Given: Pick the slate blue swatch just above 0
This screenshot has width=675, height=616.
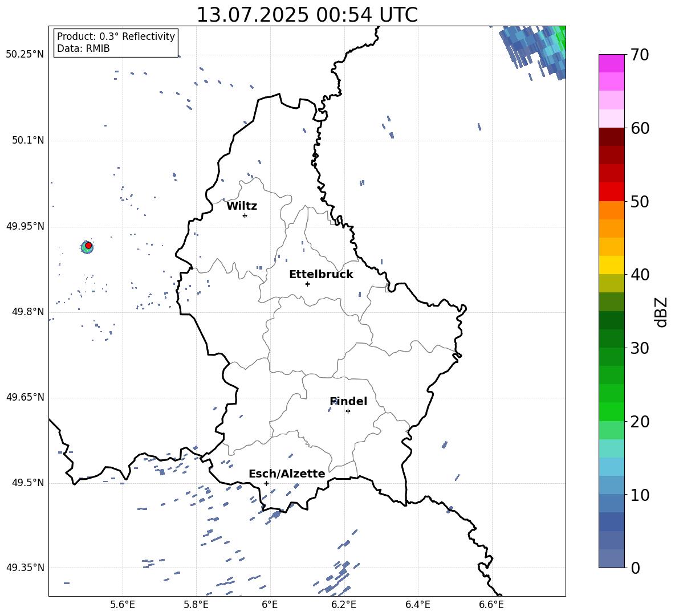Looking at the screenshot, I should click(611, 558).
